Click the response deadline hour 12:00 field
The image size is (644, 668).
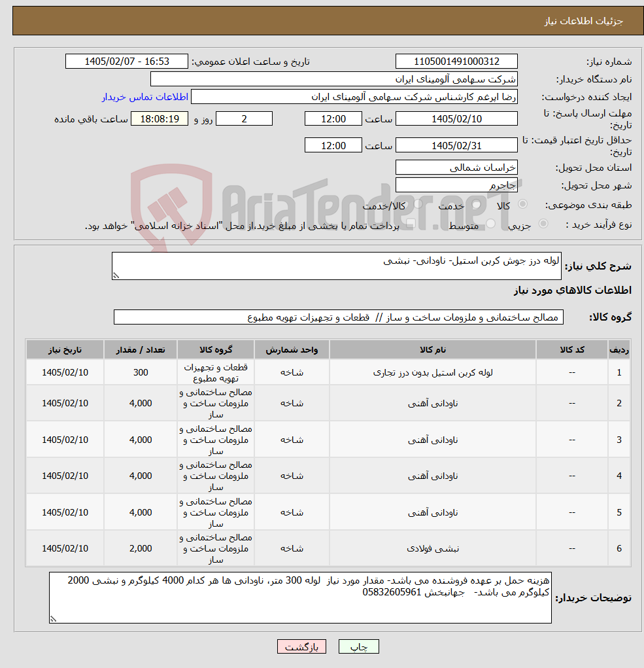click(333, 119)
